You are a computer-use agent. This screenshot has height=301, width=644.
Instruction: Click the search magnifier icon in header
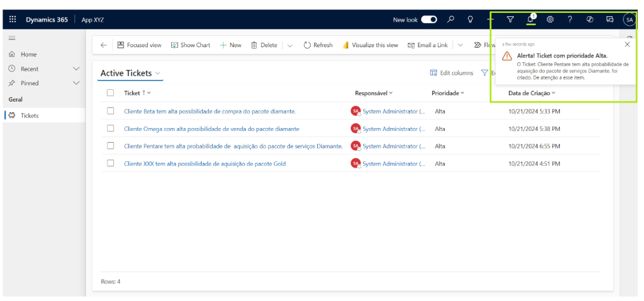point(450,20)
